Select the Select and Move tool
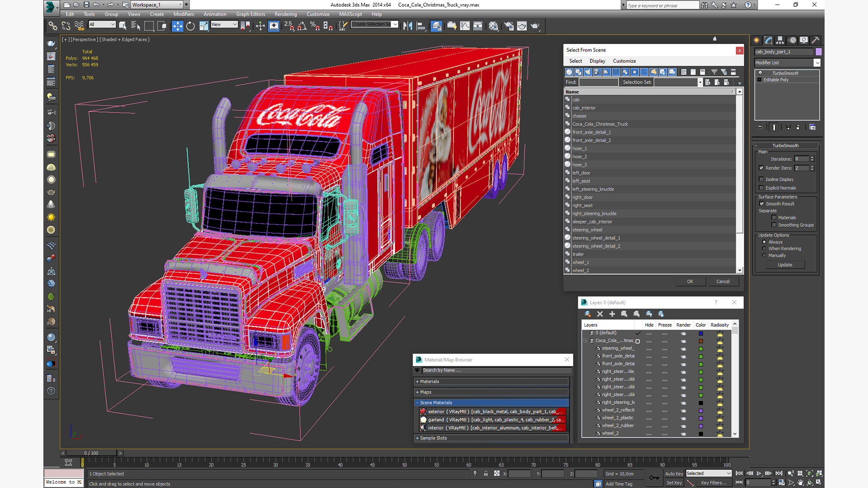This screenshot has width=868, height=488. coord(178,26)
